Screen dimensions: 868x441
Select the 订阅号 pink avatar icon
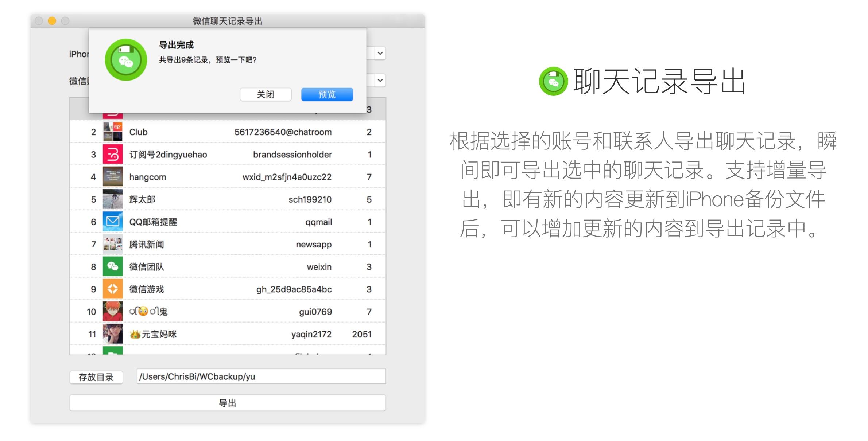(113, 155)
